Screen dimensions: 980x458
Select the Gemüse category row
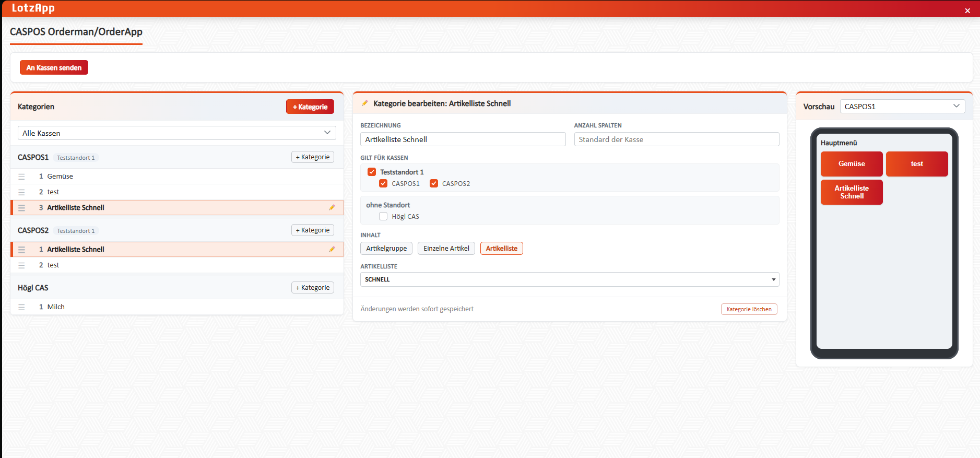[177, 177]
